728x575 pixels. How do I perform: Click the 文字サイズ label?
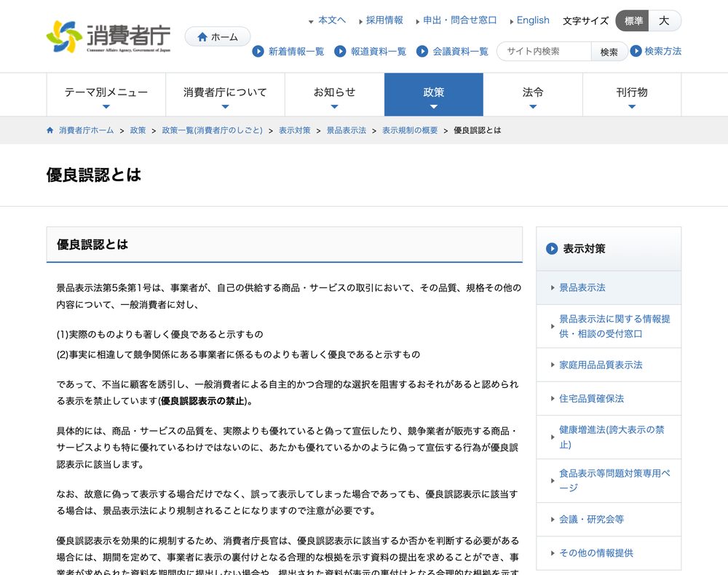point(585,21)
